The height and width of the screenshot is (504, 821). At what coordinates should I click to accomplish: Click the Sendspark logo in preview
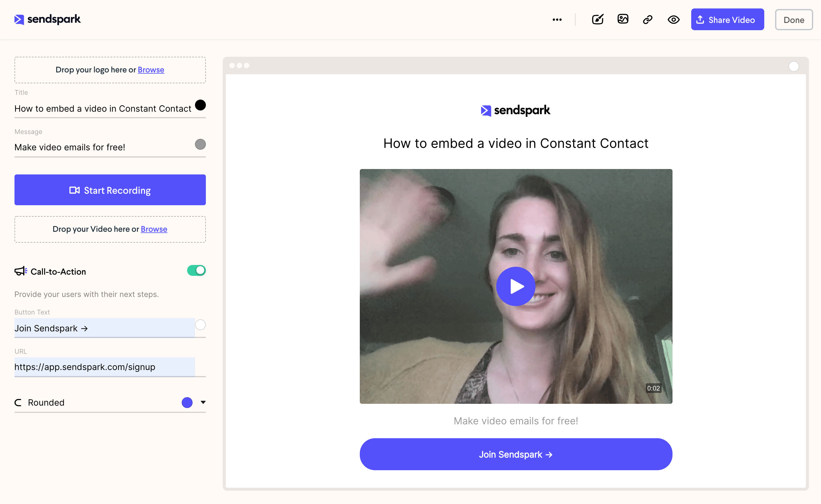516,110
